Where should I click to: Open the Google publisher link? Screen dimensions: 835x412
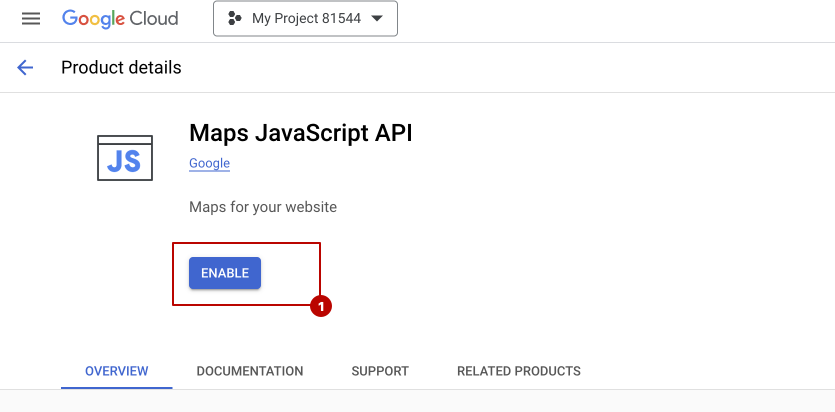click(x=209, y=163)
